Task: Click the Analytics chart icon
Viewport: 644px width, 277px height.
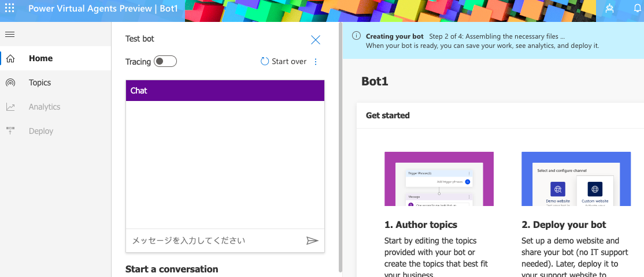Action: click(10, 107)
